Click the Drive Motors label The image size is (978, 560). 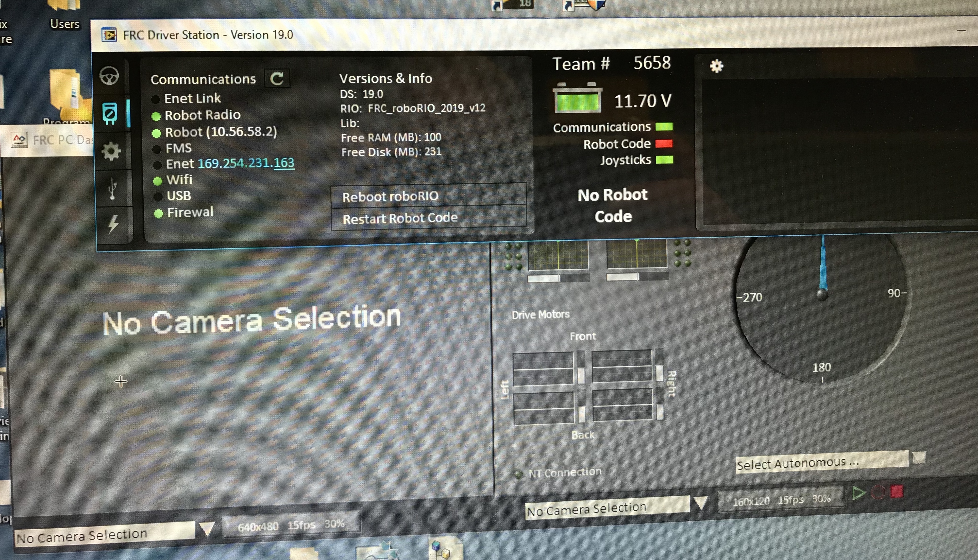coord(541,314)
